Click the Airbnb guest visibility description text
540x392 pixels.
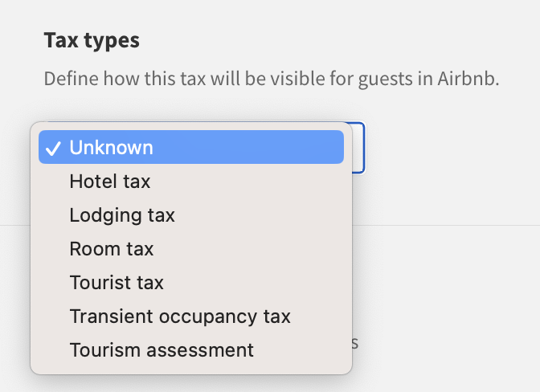(x=272, y=80)
